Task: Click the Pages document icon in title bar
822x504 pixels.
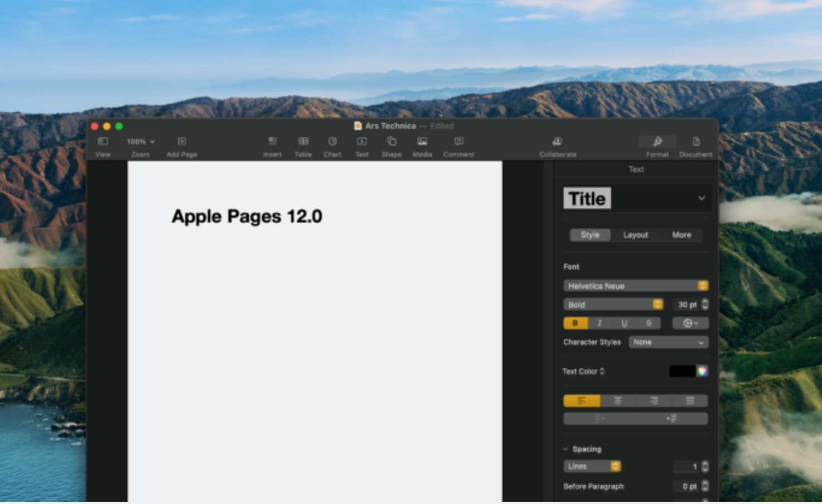Action: [x=358, y=126]
